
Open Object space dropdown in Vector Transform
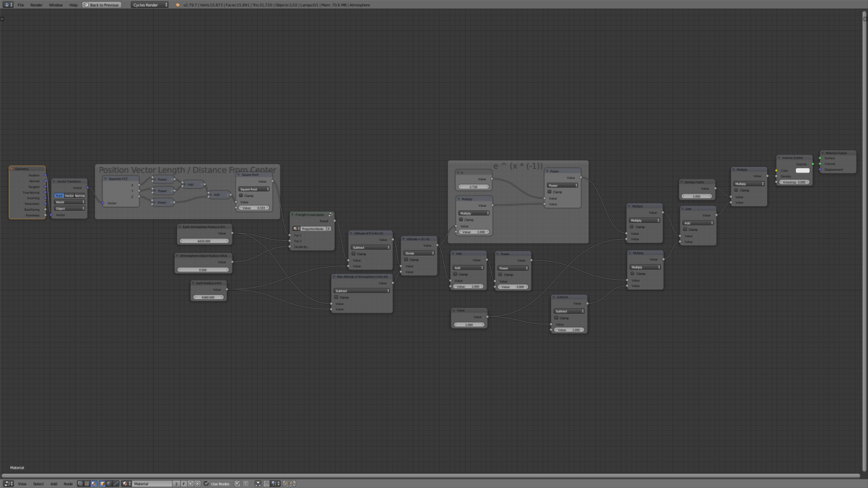70,208
